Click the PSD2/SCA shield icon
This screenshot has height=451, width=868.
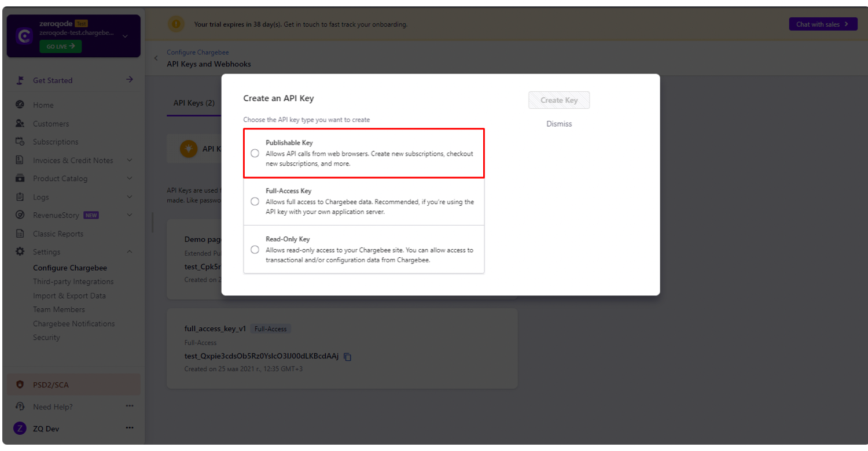coord(20,385)
